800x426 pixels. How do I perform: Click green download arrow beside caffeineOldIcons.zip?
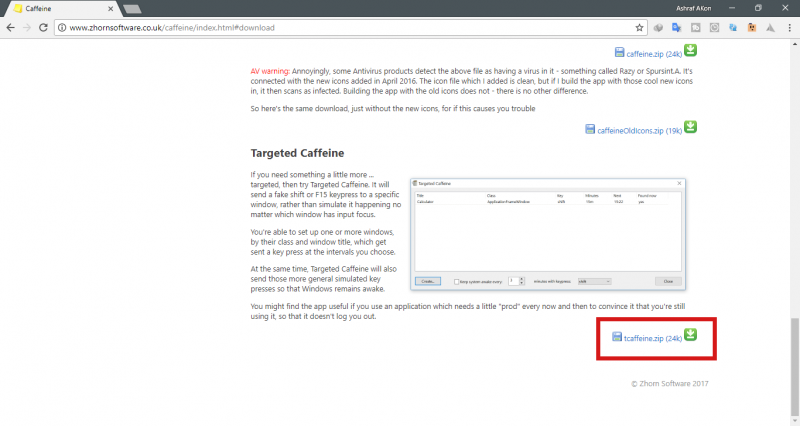(690, 127)
